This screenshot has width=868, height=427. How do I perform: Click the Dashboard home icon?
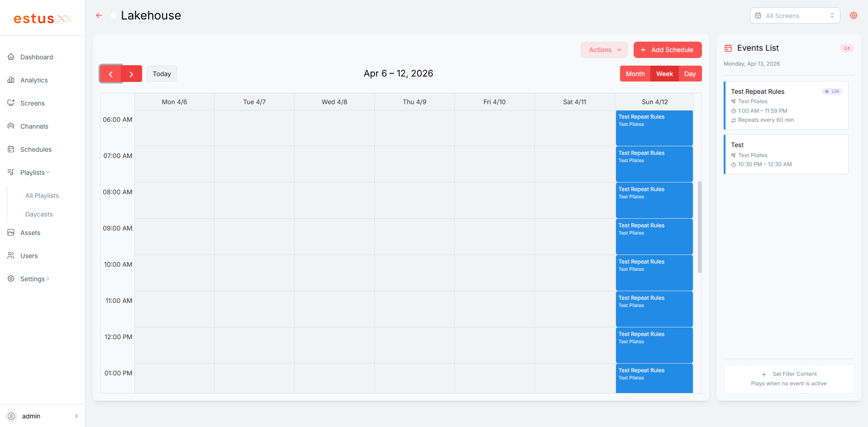11,57
